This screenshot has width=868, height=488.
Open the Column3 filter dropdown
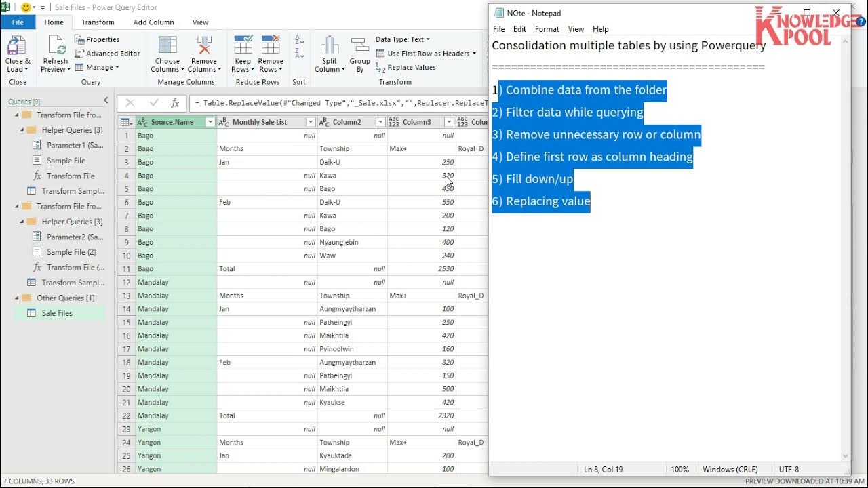(x=449, y=122)
